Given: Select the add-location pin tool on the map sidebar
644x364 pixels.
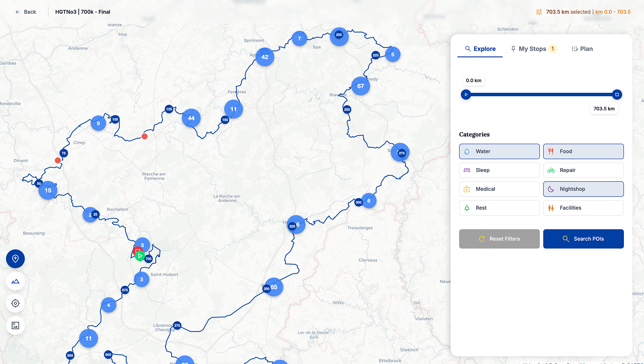Looking at the screenshot, I should pos(15,259).
